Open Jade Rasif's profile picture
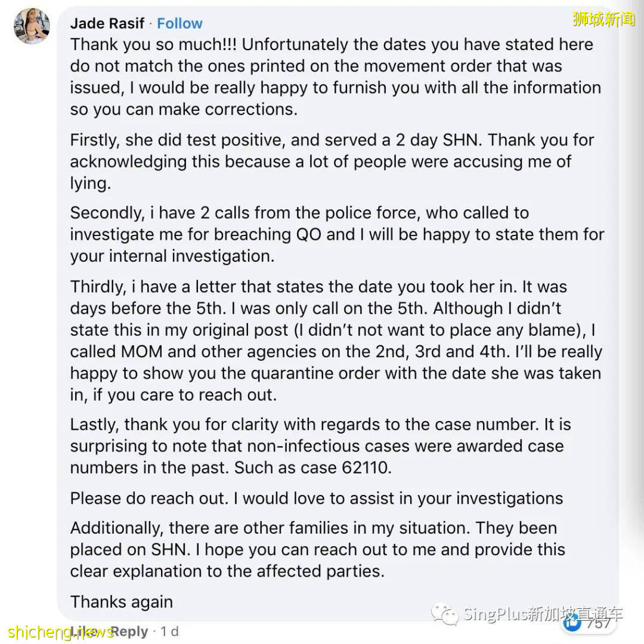The height and width of the screenshot is (644, 644). [31, 26]
